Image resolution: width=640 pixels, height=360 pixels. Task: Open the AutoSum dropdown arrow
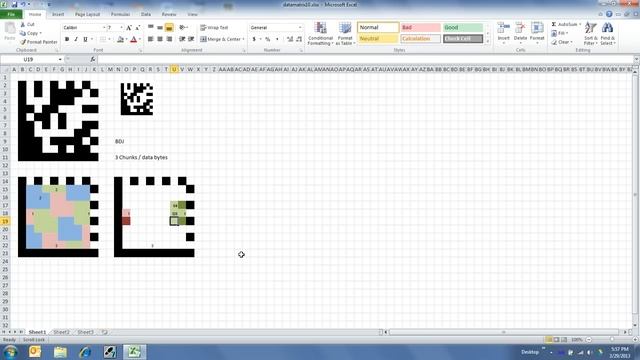point(580,24)
